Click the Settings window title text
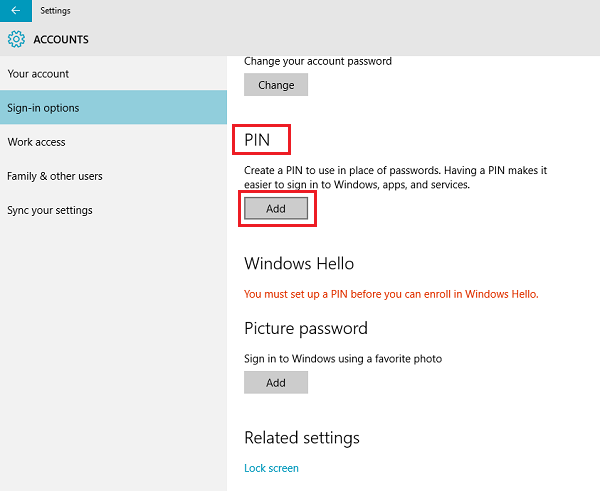This screenshot has height=491, width=600. pos(55,10)
